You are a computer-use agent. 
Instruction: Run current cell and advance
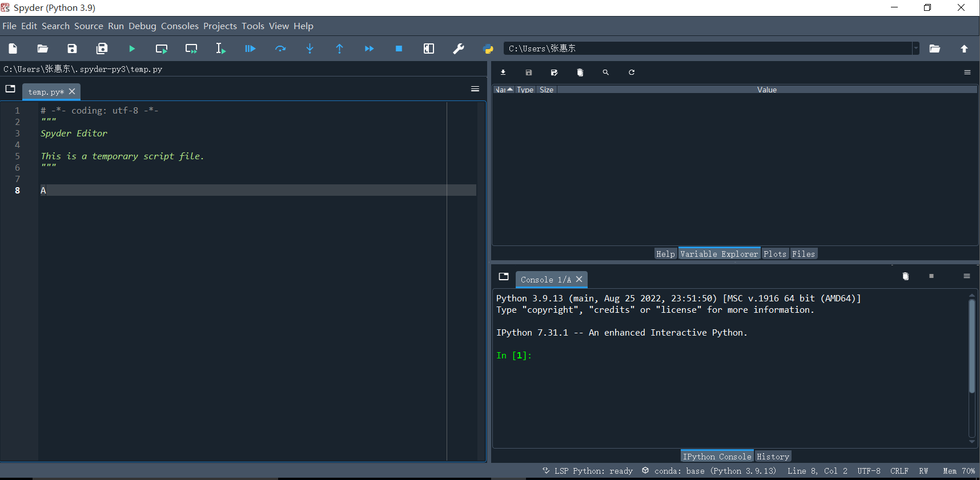coord(191,49)
